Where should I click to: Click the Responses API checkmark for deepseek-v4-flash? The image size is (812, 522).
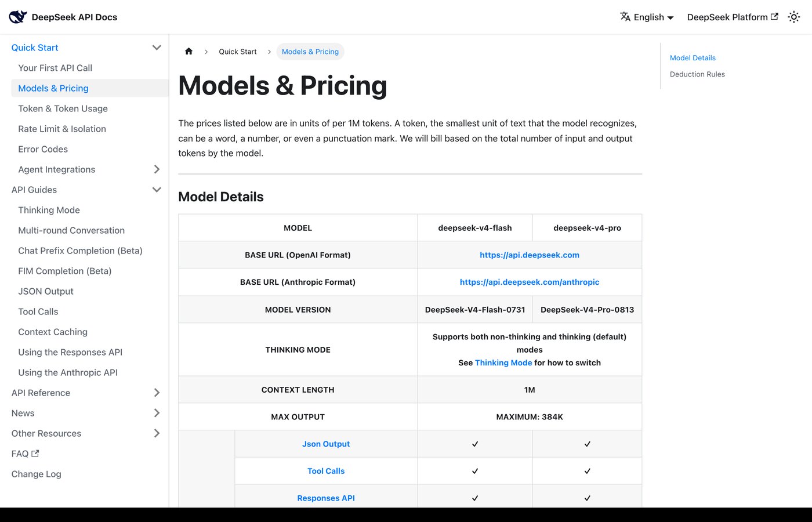pyautogui.click(x=475, y=498)
